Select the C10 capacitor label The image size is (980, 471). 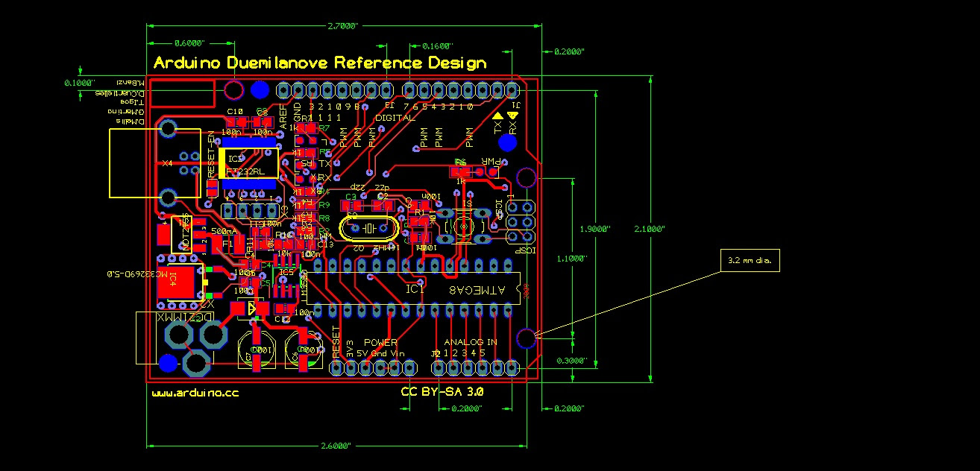coord(235,112)
